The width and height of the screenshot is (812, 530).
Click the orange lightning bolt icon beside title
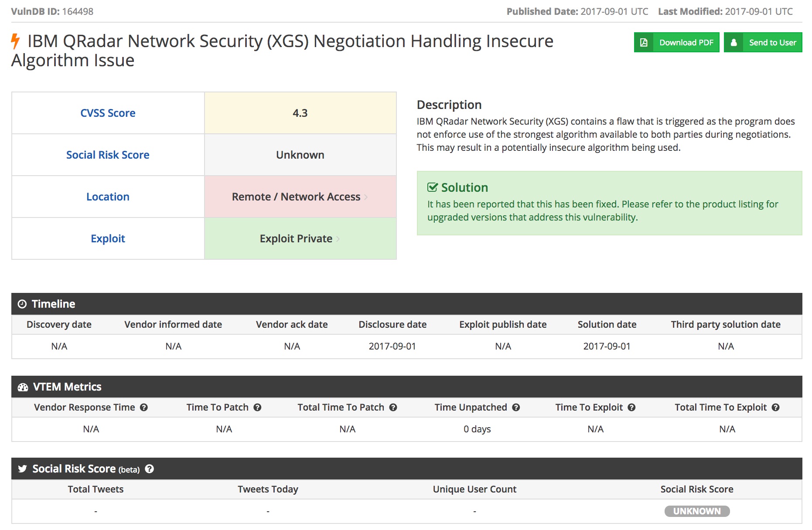(x=16, y=41)
